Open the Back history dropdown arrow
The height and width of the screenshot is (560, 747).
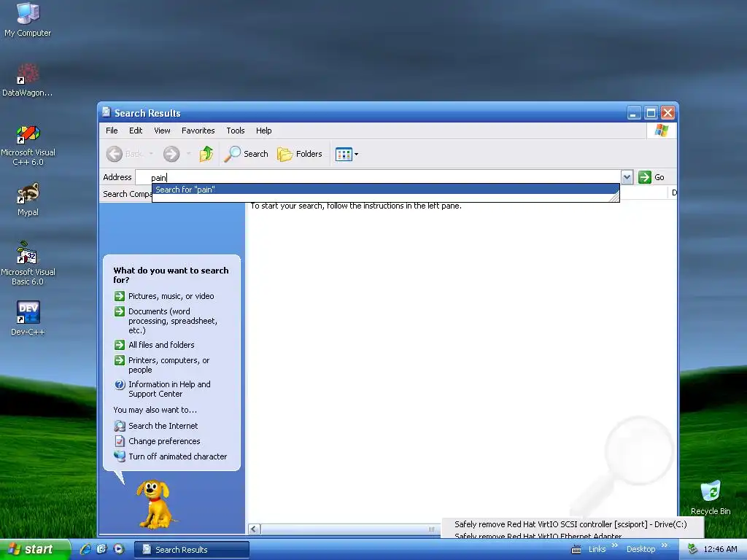click(x=151, y=154)
